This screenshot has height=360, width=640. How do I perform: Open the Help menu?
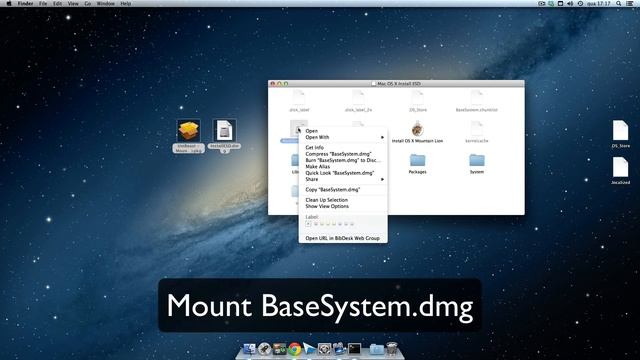coord(126,3)
